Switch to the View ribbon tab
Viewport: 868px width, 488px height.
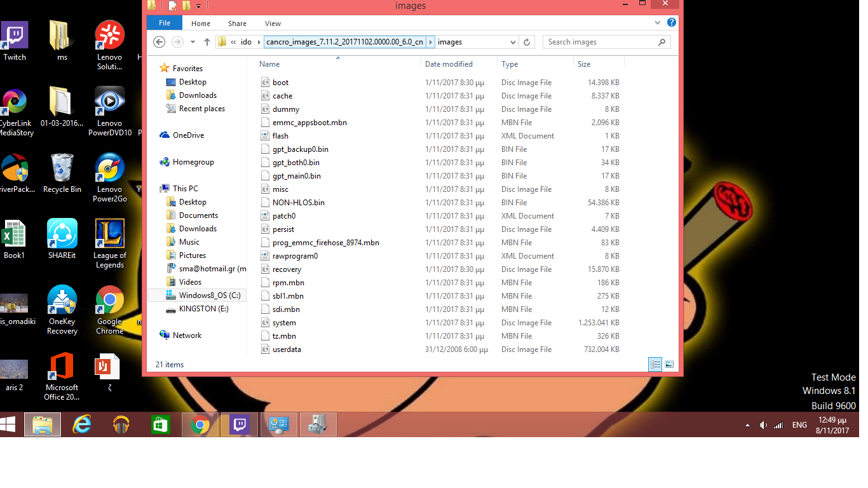tap(273, 24)
